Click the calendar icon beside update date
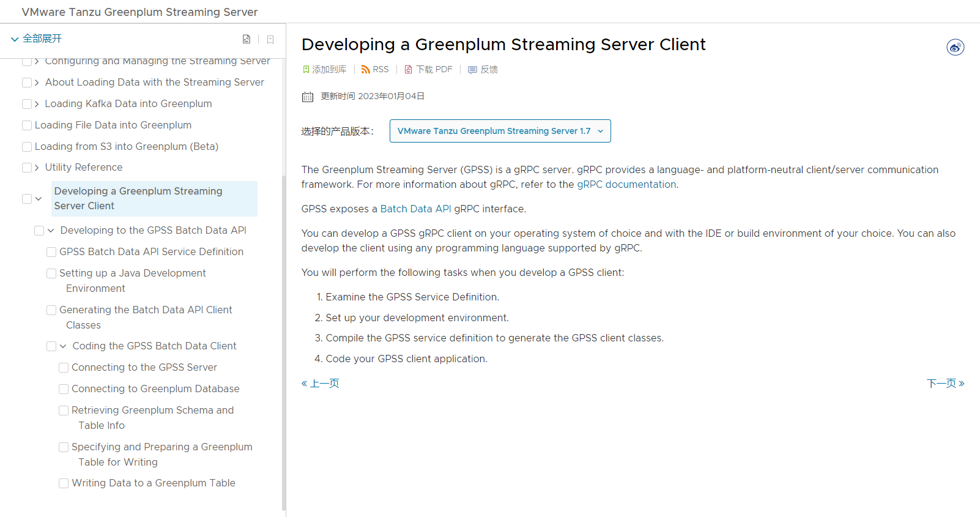 pos(308,97)
